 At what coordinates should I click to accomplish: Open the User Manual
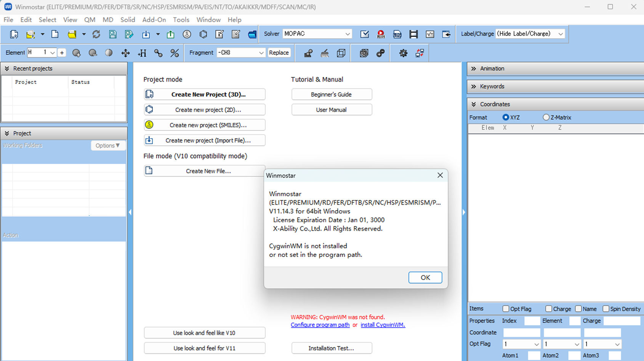pos(332,110)
